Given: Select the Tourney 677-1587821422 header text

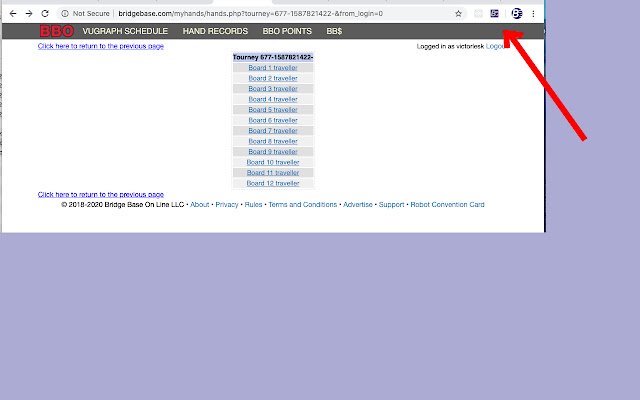Looking at the screenshot, I should pyautogui.click(x=273, y=57).
